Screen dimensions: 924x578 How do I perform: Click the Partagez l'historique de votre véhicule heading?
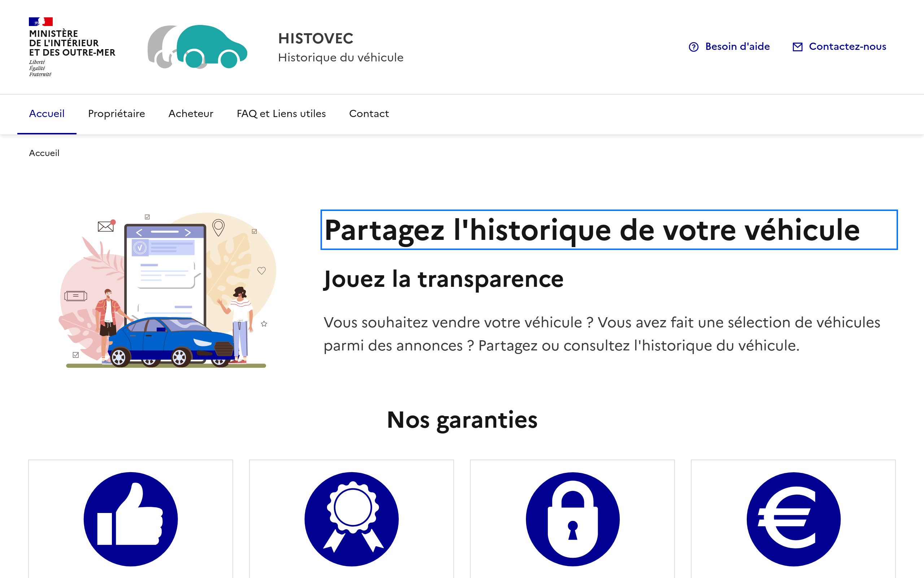(x=609, y=230)
